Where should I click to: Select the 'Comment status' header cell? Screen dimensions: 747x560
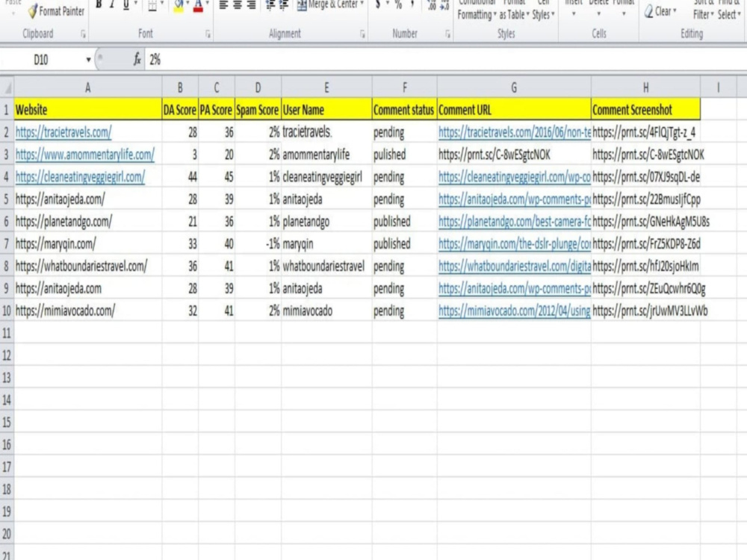(x=404, y=110)
